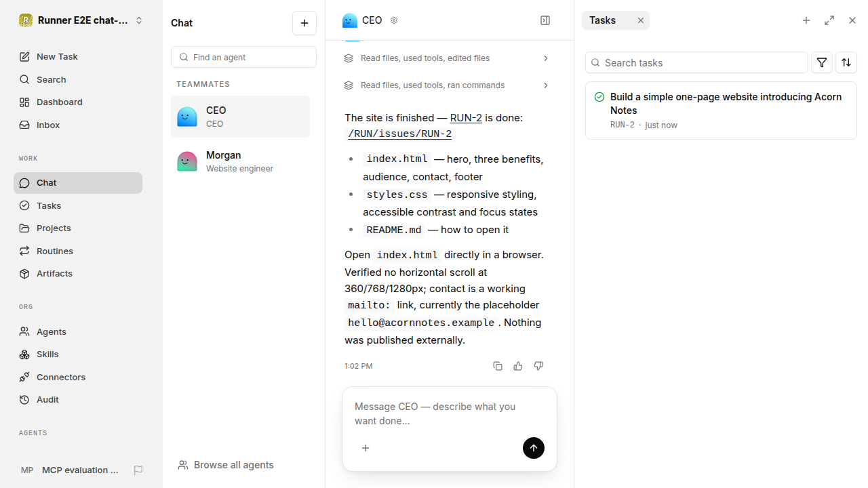The width and height of the screenshot is (868, 488).
Task: Close the Tasks tab
Action: click(641, 20)
